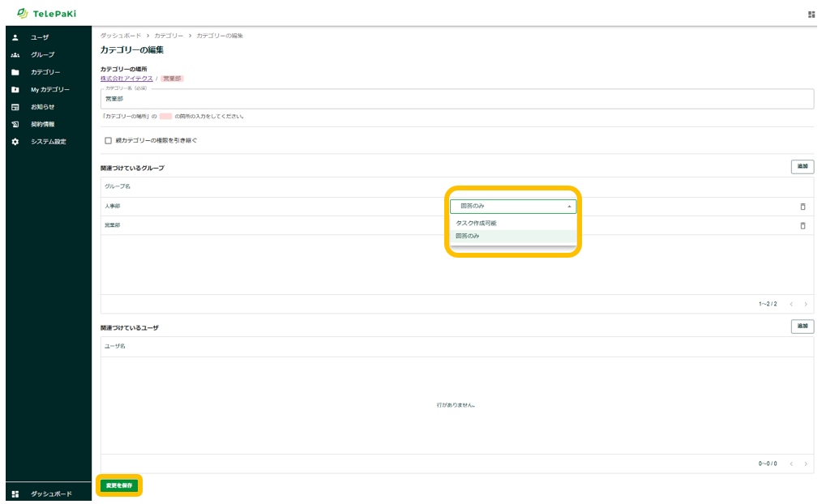This screenshot has width=822, height=504.
Task: Delete the 営業部 group row
Action: (x=803, y=225)
